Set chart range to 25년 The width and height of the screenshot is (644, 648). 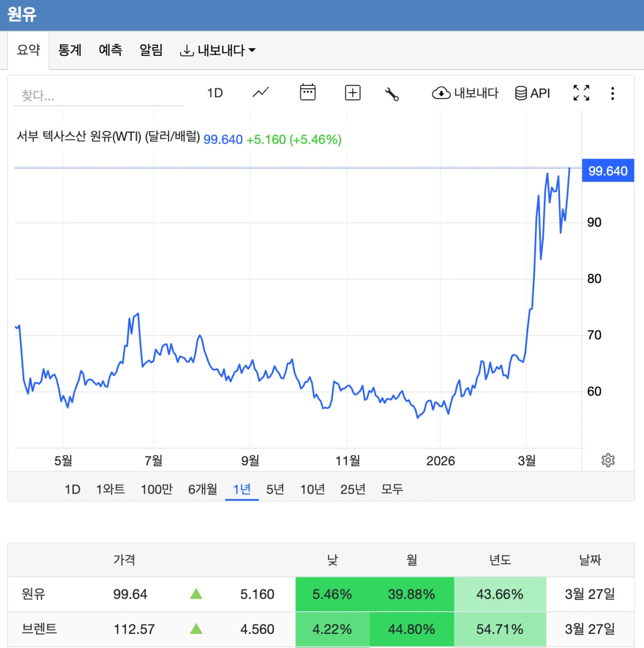coord(353,489)
